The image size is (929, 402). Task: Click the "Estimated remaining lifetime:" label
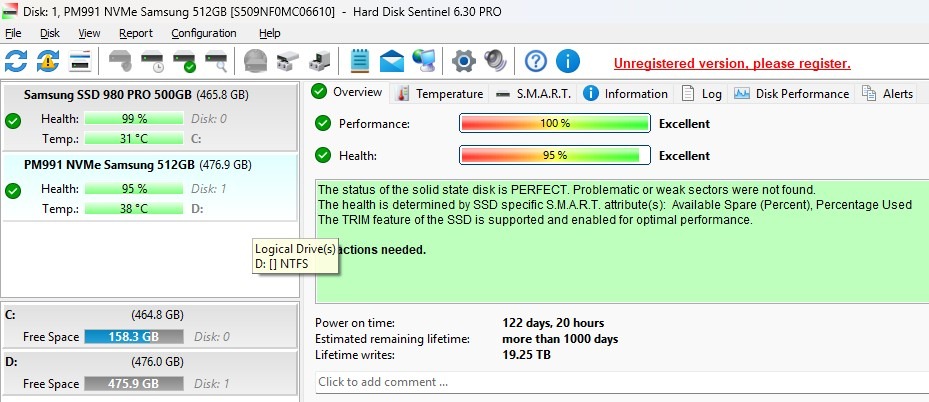(392, 339)
